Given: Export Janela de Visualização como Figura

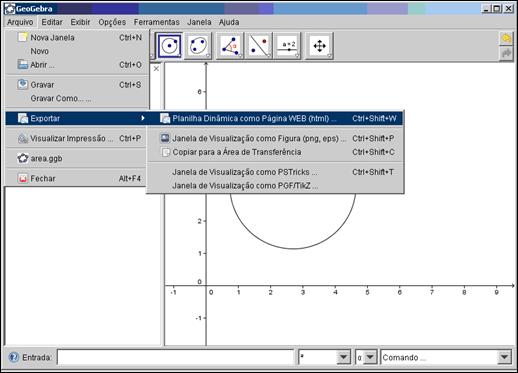Looking at the screenshot, I should point(275,138).
